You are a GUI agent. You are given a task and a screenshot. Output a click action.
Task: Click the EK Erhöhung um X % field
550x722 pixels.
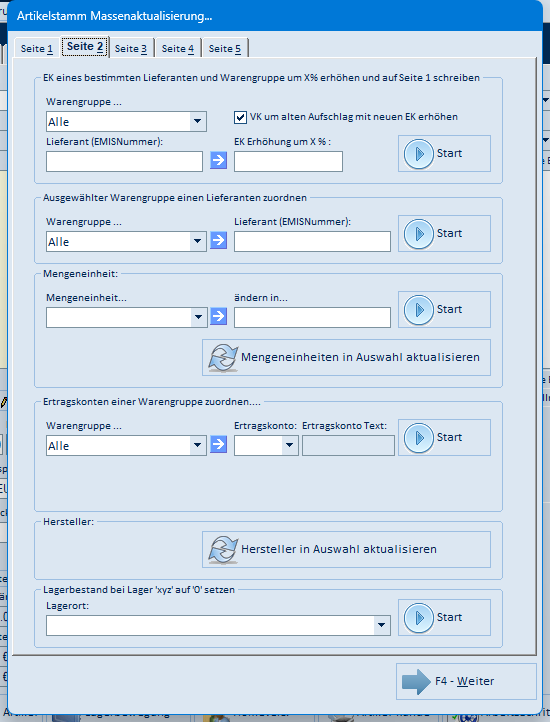tap(288, 162)
